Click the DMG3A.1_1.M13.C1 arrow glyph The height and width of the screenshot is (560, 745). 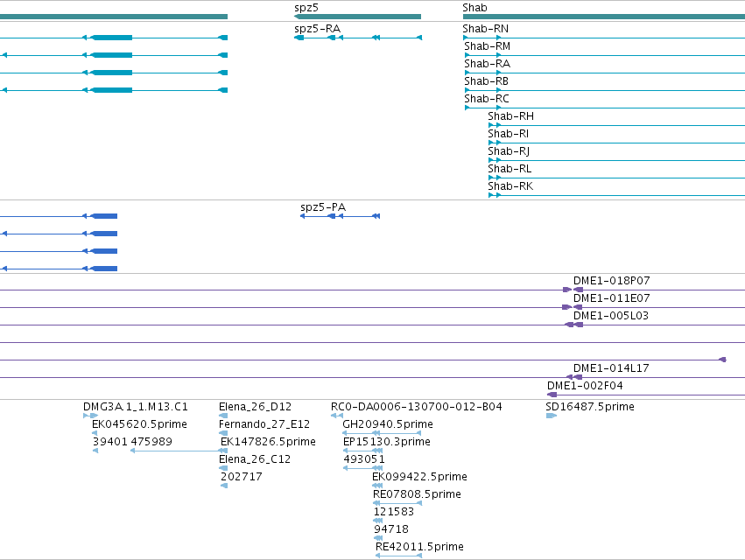click(x=90, y=416)
